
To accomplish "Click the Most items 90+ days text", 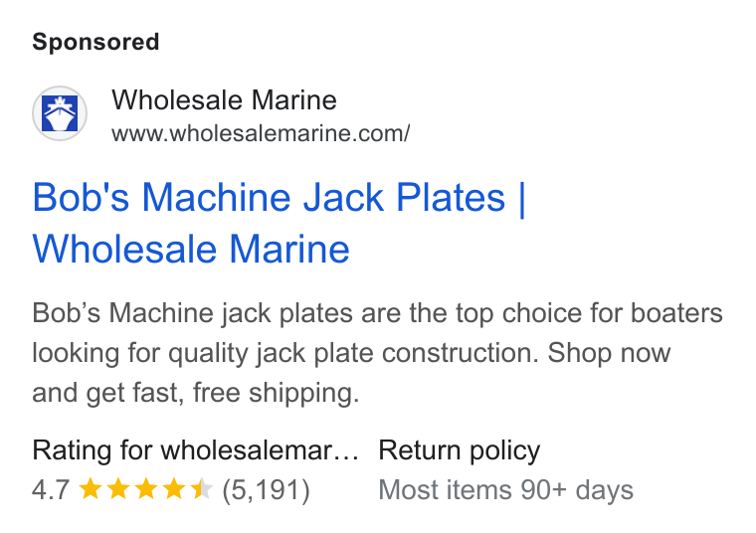I will click(x=505, y=490).
